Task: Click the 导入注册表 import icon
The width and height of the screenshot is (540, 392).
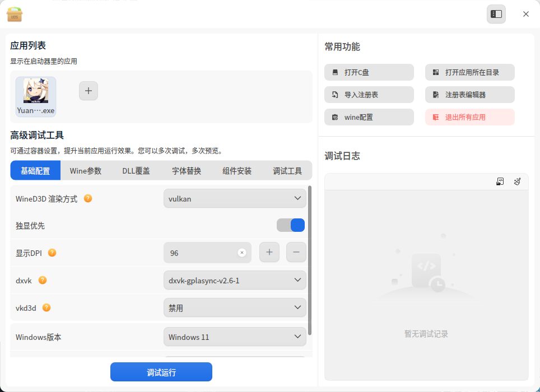Action: tap(335, 95)
